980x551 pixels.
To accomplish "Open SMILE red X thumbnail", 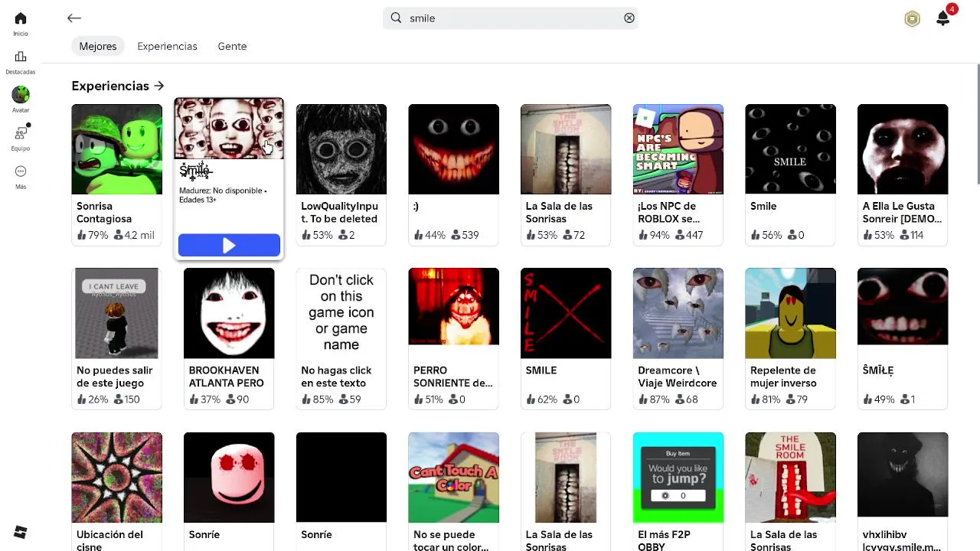I will (566, 313).
